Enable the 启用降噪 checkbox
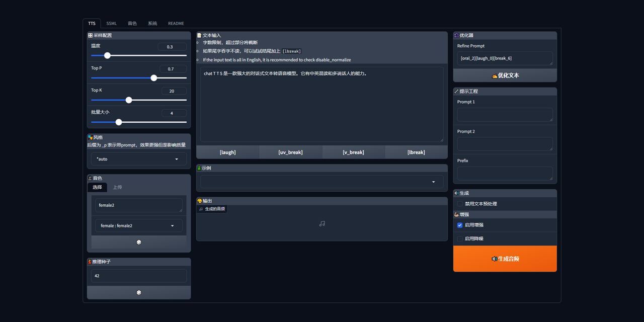The image size is (644, 322). [x=460, y=238]
